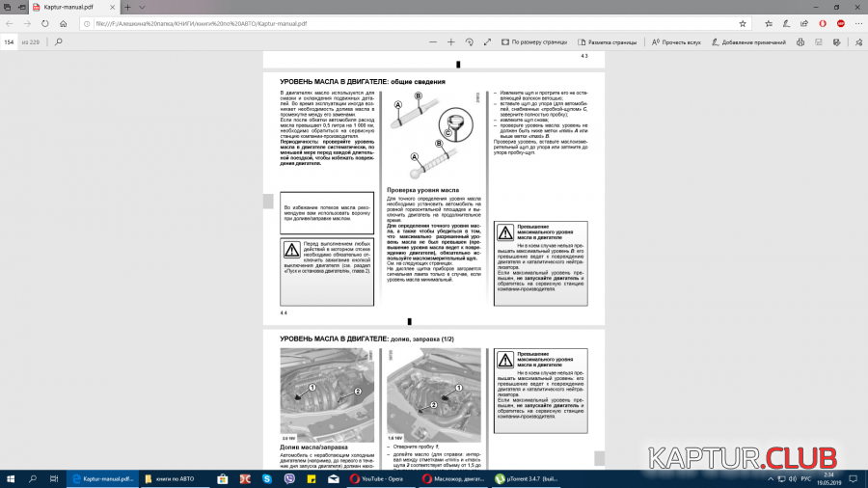Open the Favorites hub panel
868x488 pixels.
[x=769, y=24]
